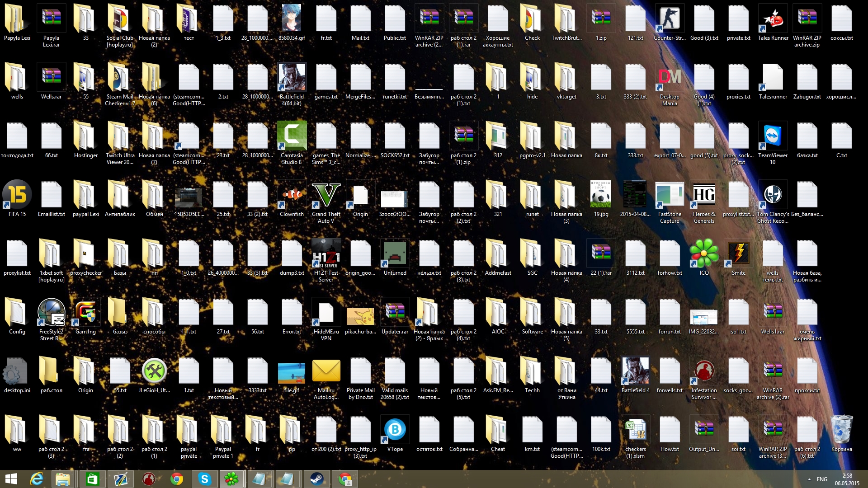The width and height of the screenshot is (868, 488).
Task: Open the 1.zip archive
Action: click(601, 19)
